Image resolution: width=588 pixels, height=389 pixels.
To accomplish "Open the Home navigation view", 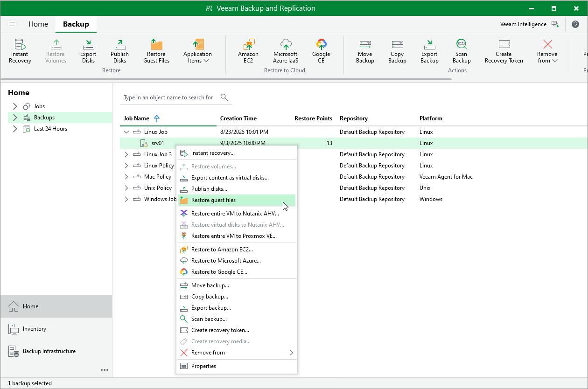I will (56, 306).
